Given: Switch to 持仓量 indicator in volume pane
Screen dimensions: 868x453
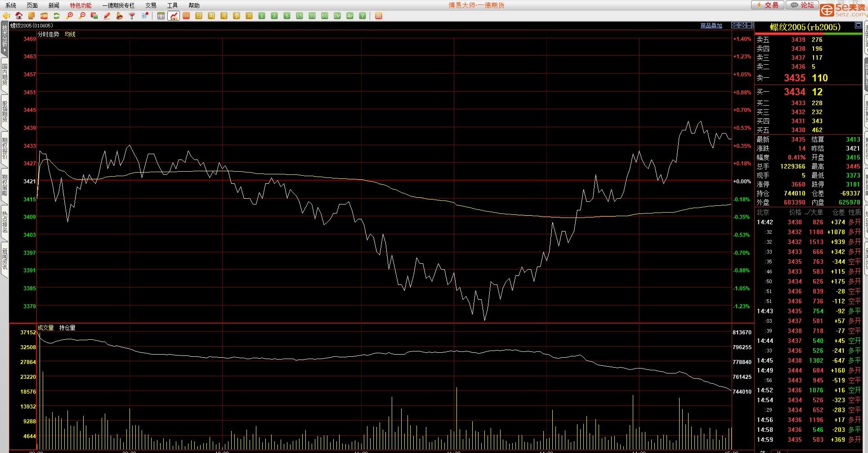Looking at the screenshot, I should coord(67,328).
